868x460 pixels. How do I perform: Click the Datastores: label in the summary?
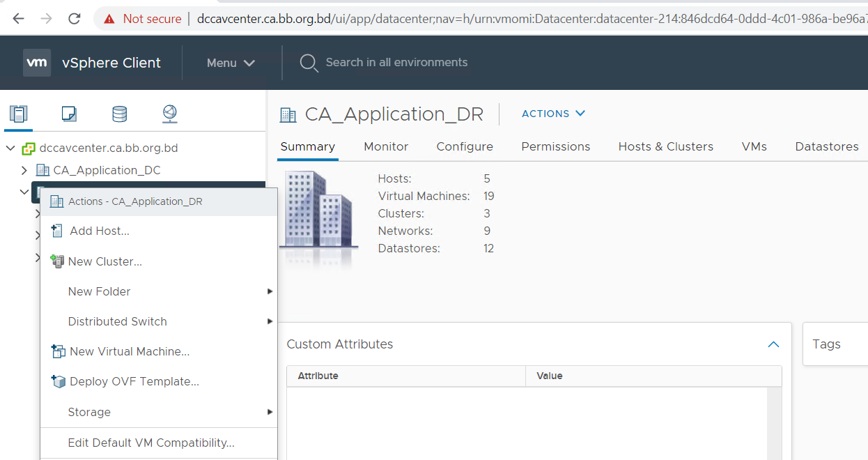click(409, 248)
